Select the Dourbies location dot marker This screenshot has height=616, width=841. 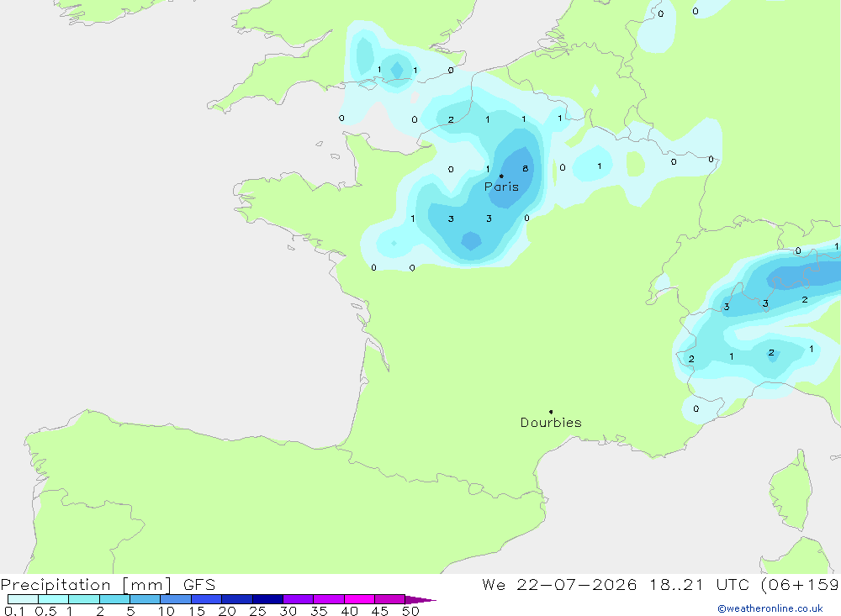pyautogui.click(x=551, y=412)
